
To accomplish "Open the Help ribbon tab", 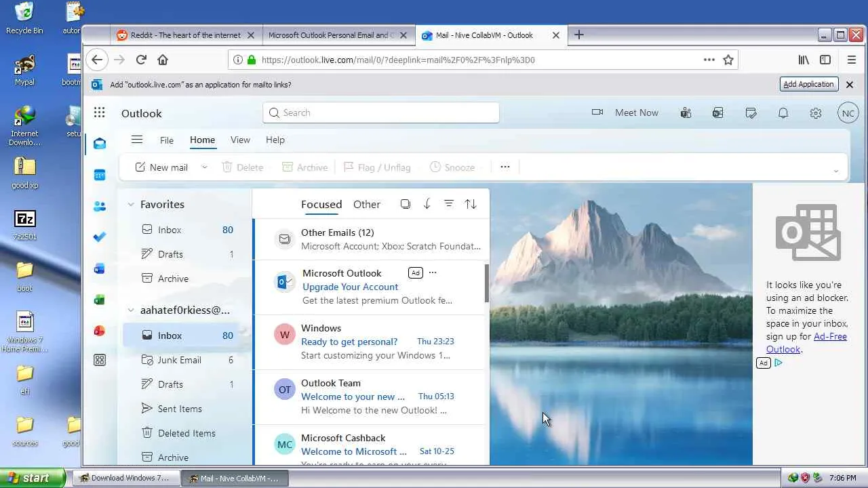I will pyautogui.click(x=275, y=140).
